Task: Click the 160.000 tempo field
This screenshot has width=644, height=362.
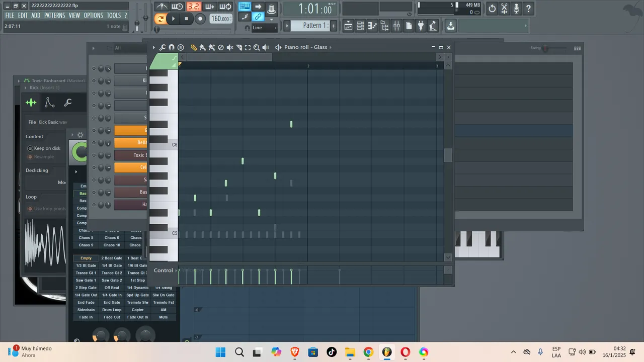Action: (220, 19)
